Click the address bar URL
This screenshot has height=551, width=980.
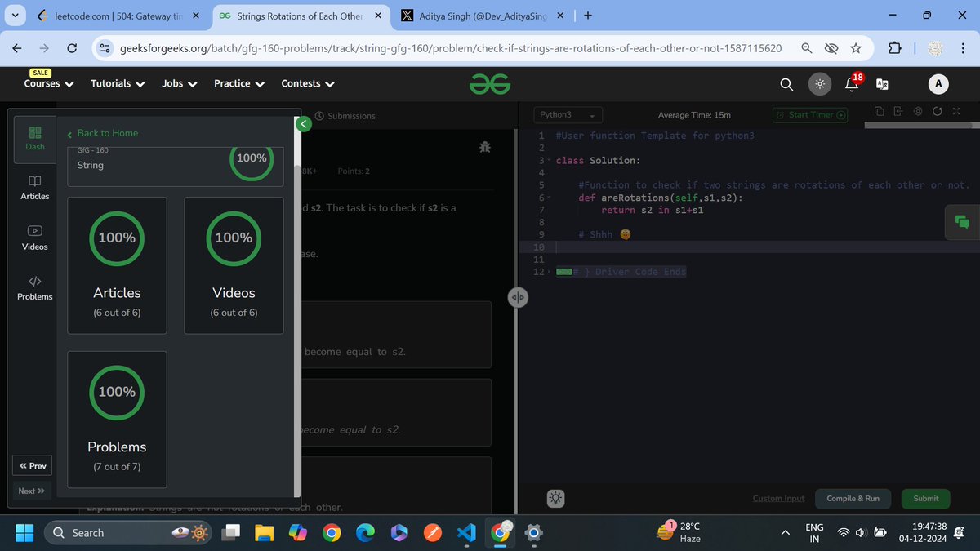pos(450,48)
